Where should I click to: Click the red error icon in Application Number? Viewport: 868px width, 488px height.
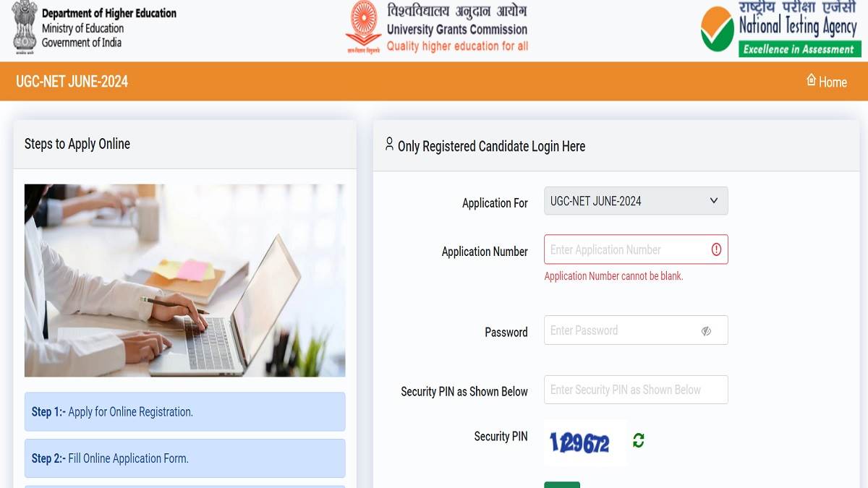[716, 249]
